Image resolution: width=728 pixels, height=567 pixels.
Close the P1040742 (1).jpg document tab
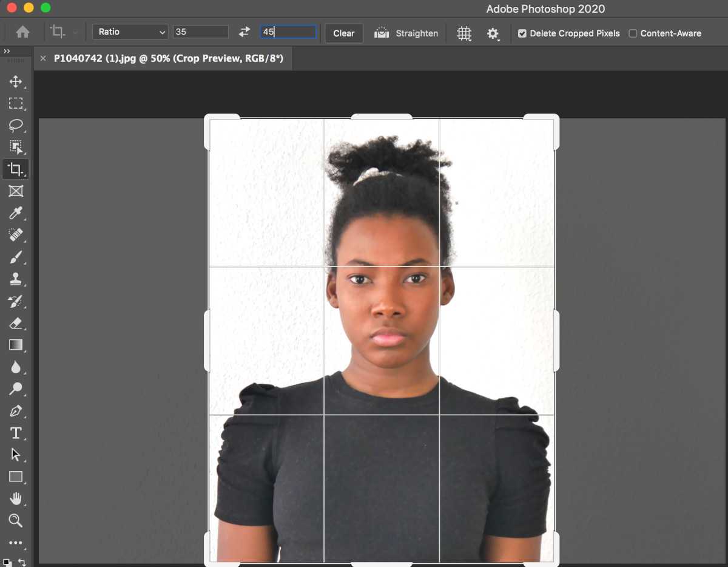pyautogui.click(x=43, y=59)
